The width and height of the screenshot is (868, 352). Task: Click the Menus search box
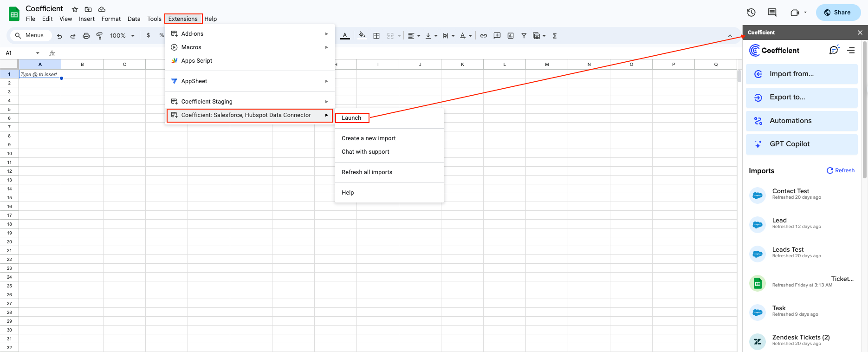pos(31,35)
